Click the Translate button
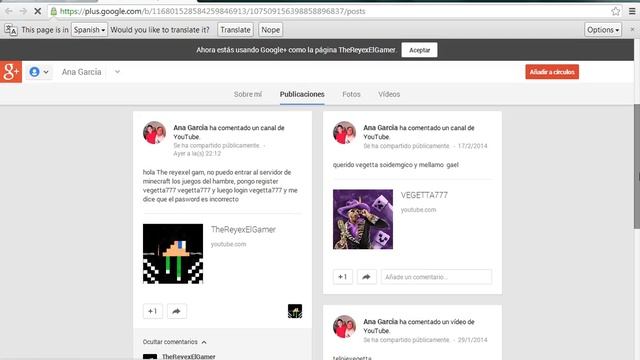Image resolution: width=640 pixels, height=360 pixels. (x=236, y=30)
